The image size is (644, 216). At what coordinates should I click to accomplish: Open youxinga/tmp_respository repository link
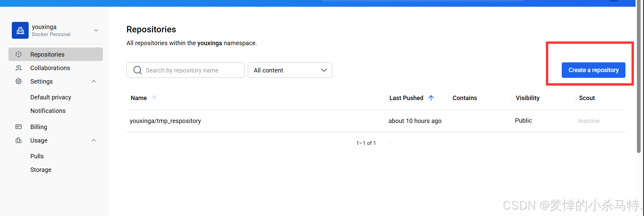coord(165,121)
